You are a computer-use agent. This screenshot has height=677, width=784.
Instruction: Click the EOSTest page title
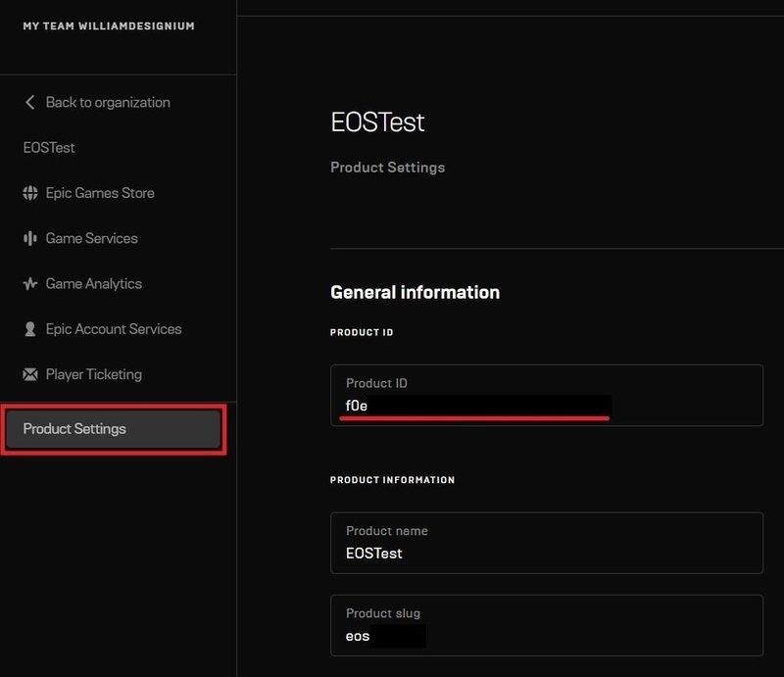click(377, 122)
